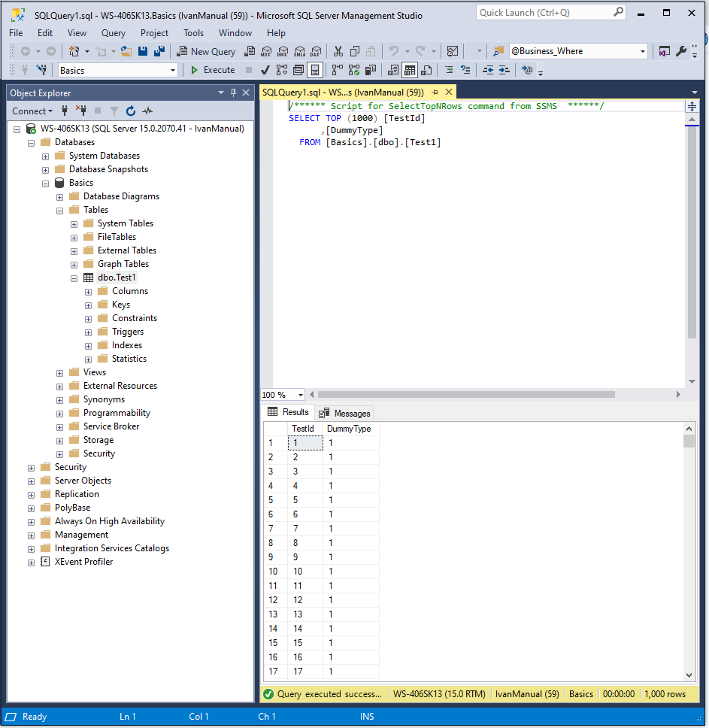Open the Tools menu
Viewport: 709px width, 728px height.
coord(193,33)
